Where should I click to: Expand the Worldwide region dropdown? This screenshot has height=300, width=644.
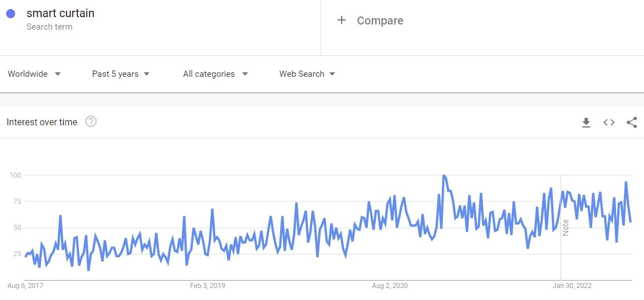(x=34, y=74)
